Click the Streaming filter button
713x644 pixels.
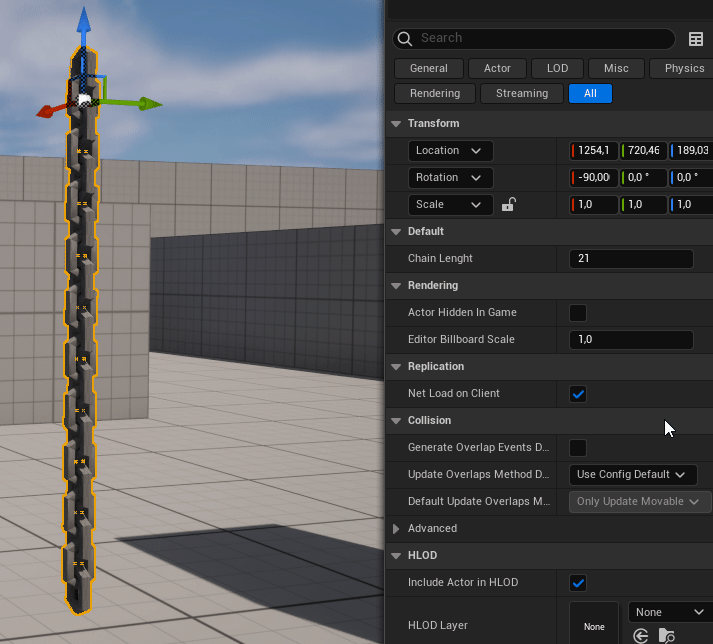[522, 94]
